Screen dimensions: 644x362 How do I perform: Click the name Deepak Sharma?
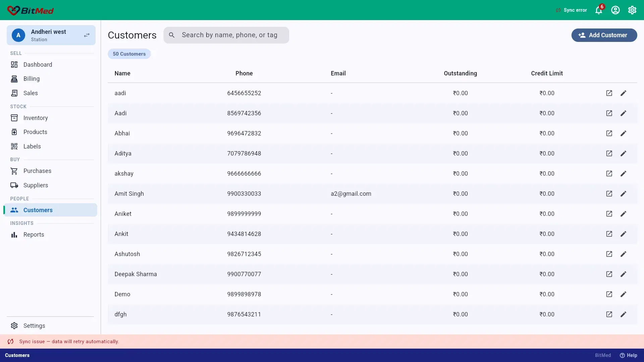point(136,274)
